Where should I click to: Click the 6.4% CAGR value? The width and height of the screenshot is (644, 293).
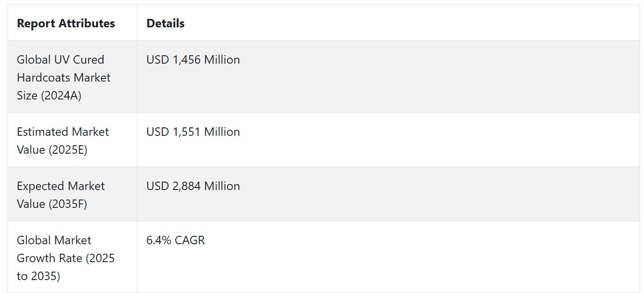point(176,240)
